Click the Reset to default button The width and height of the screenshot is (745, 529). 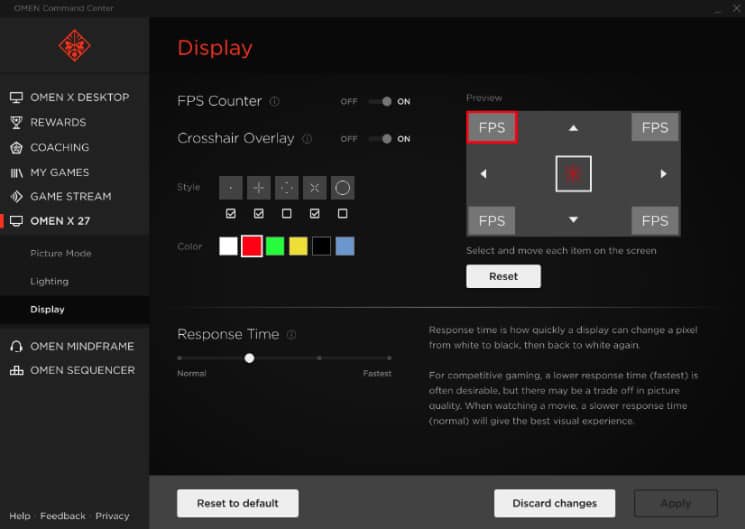click(x=238, y=503)
